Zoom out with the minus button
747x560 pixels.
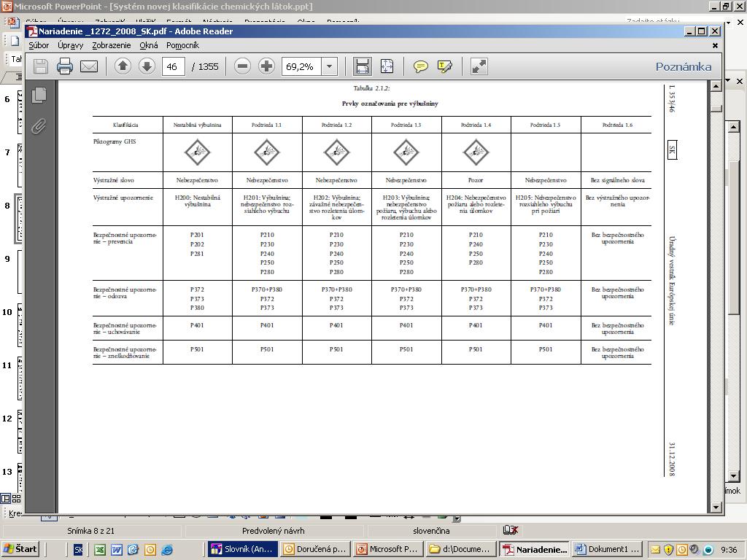242,66
